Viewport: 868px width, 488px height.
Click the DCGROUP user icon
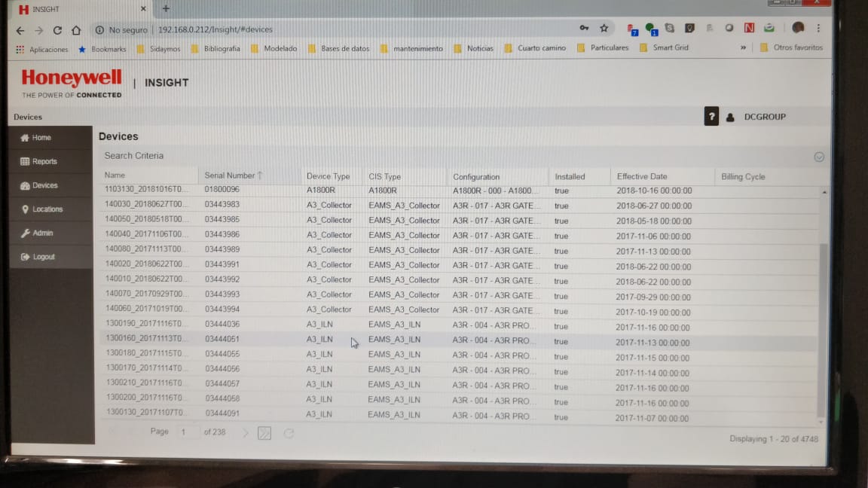pos(730,117)
